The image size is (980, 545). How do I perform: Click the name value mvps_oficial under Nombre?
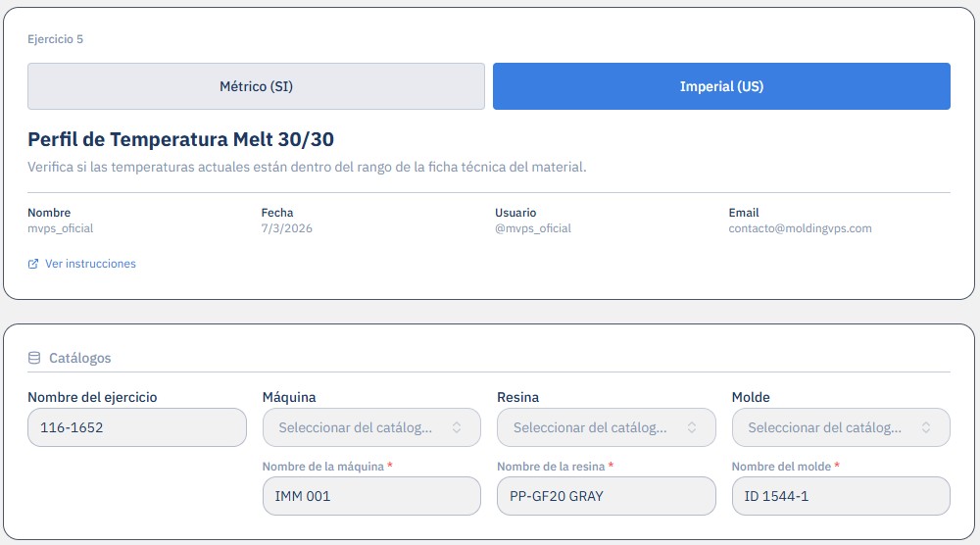(60, 228)
